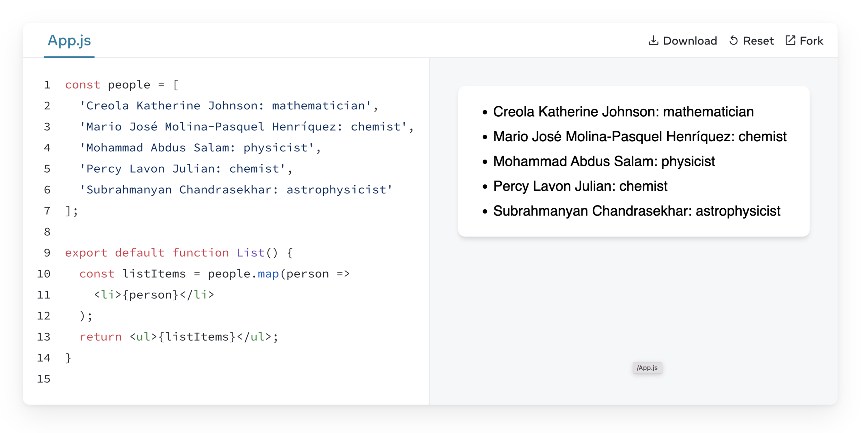The height and width of the screenshot is (433, 868).
Task: Click preview item Percy Lavon Julian: chemist
Action: (580, 186)
